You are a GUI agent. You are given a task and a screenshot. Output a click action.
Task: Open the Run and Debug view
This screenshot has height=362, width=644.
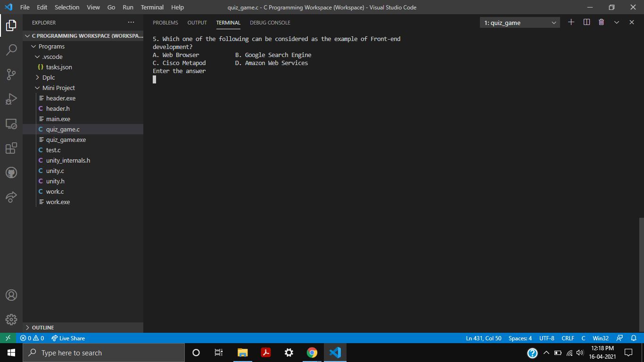pos(11,99)
